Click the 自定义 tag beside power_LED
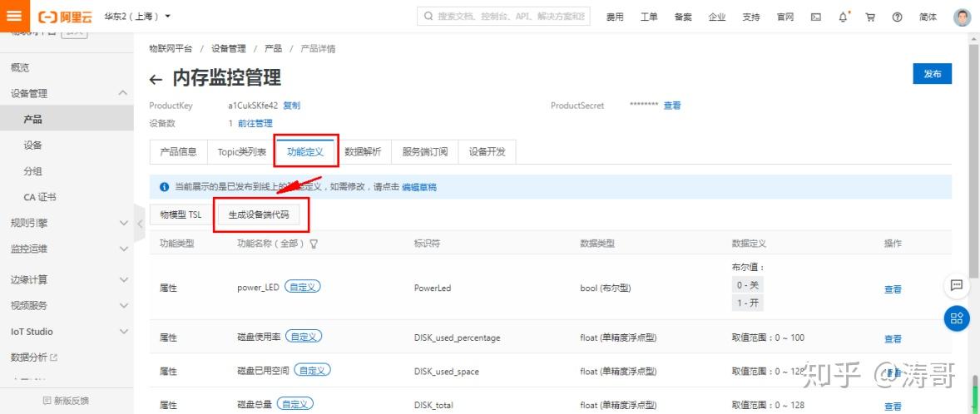980x414 pixels. click(303, 287)
